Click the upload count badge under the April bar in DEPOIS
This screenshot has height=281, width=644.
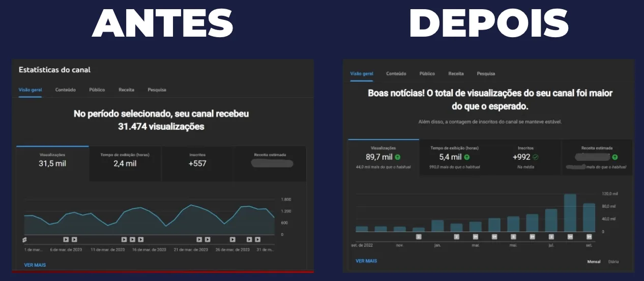494,237
